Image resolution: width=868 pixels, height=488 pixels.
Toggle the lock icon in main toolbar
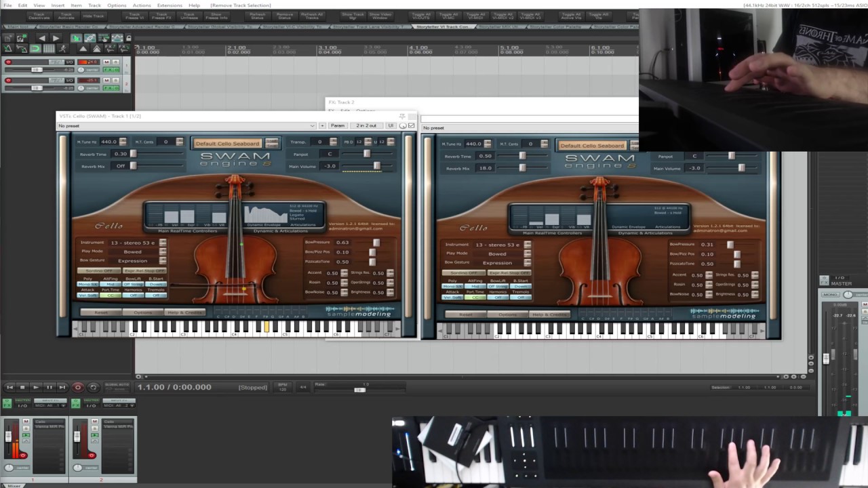[x=129, y=39]
